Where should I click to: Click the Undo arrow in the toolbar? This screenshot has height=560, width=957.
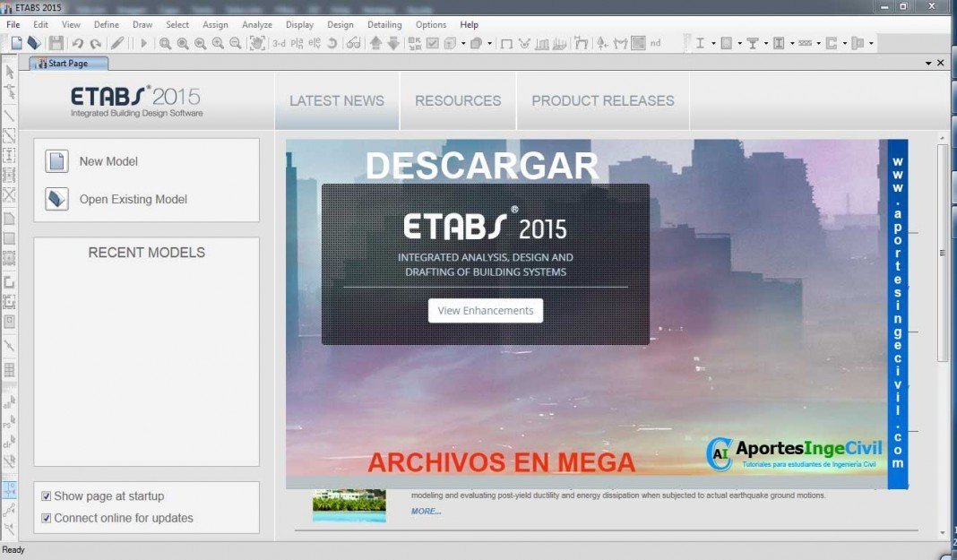pyautogui.click(x=78, y=43)
